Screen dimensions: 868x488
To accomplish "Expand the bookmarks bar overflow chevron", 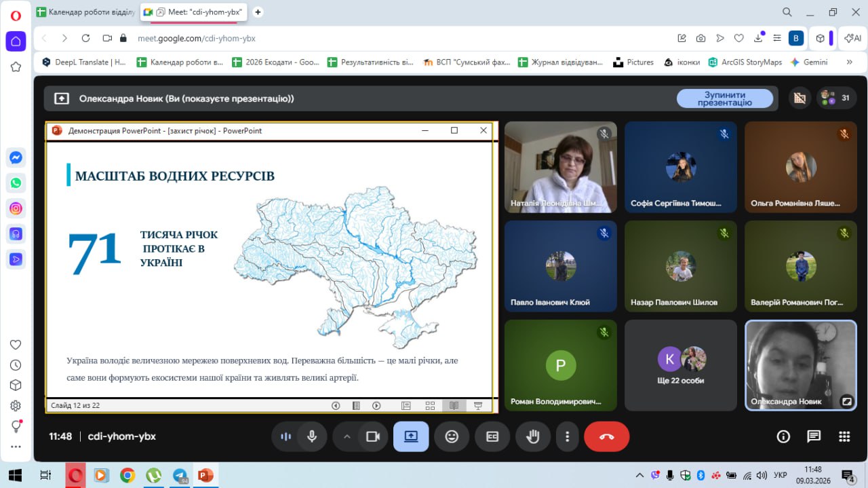I will (x=849, y=62).
